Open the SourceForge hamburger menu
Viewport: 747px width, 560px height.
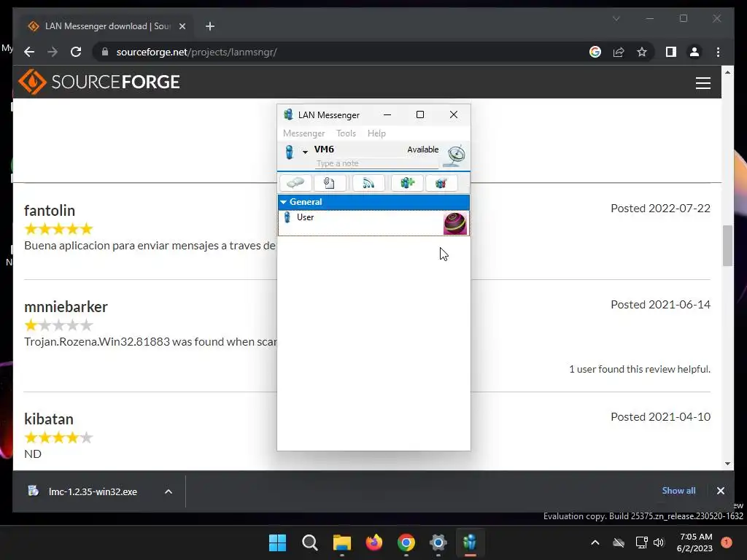pos(703,83)
